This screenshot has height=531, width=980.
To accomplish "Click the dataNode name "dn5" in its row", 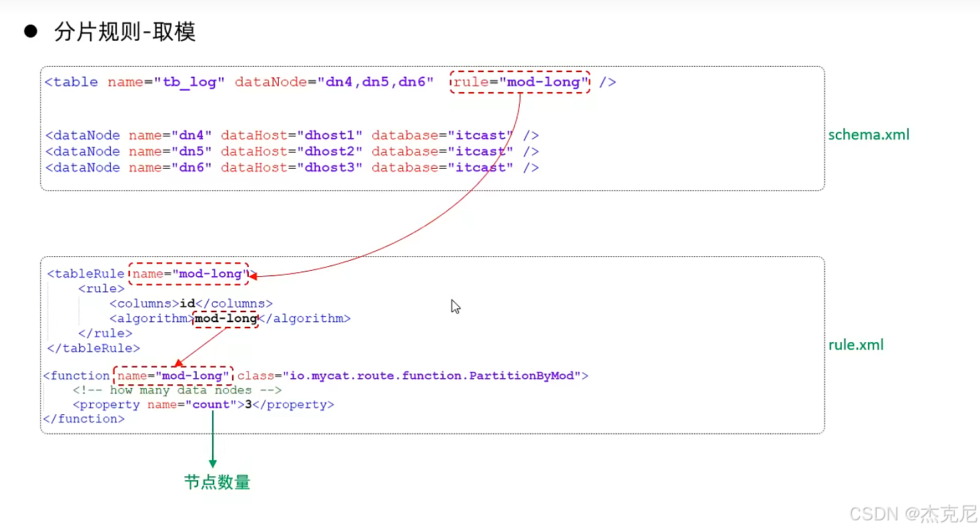I will point(191,151).
